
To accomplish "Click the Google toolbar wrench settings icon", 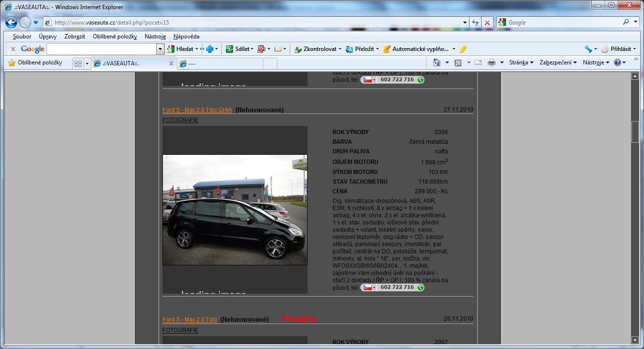I will pyautogui.click(x=588, y=49).
